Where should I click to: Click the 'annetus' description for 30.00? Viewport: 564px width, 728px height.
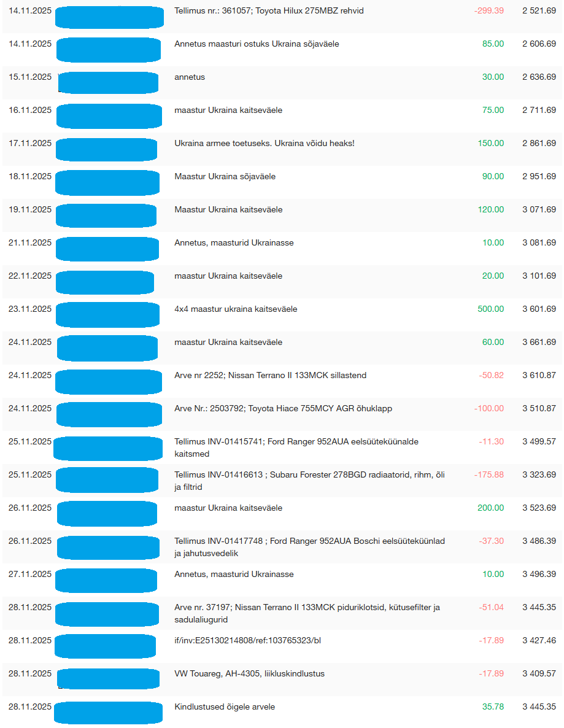click(190, 77)
